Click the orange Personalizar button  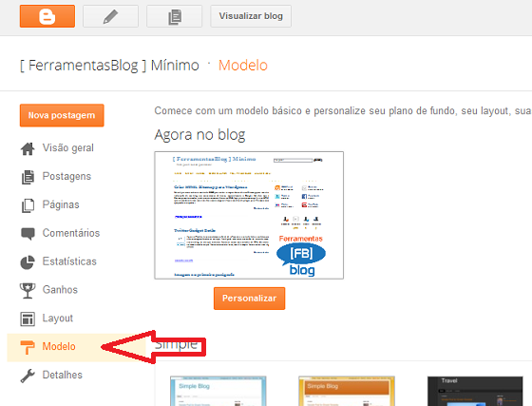[249, 299]
